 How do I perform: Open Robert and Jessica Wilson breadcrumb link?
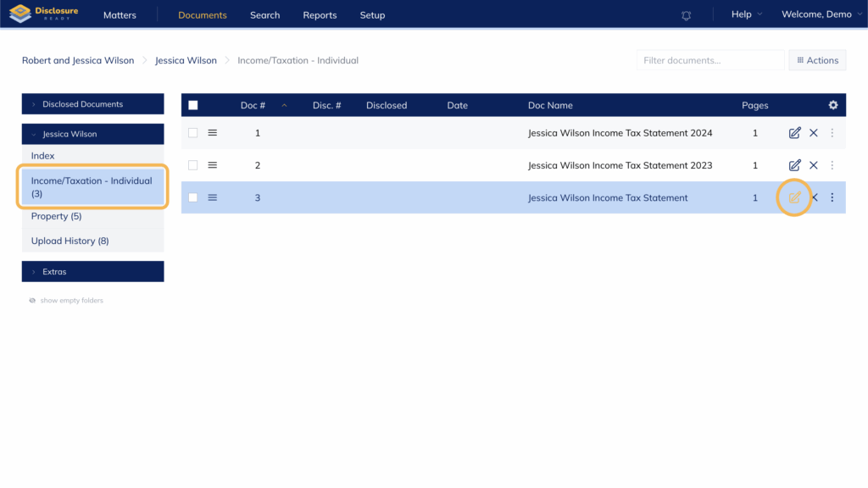point(78,60)
